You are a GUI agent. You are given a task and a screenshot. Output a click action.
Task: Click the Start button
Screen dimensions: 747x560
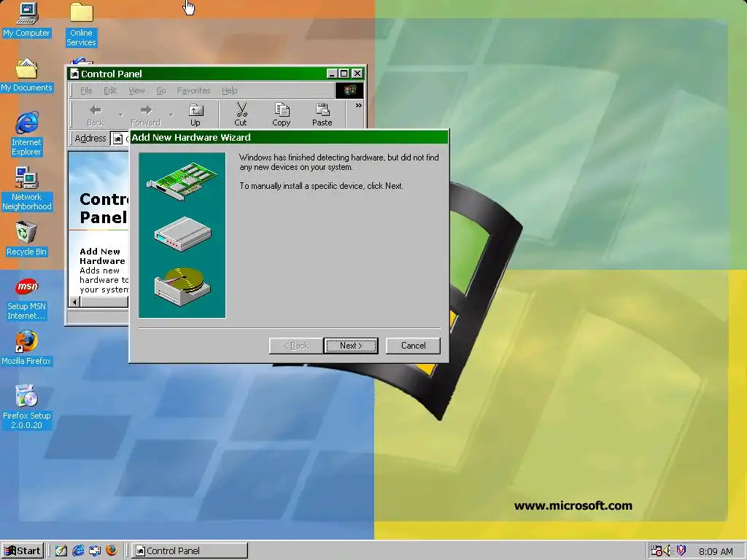click(23, 551)
